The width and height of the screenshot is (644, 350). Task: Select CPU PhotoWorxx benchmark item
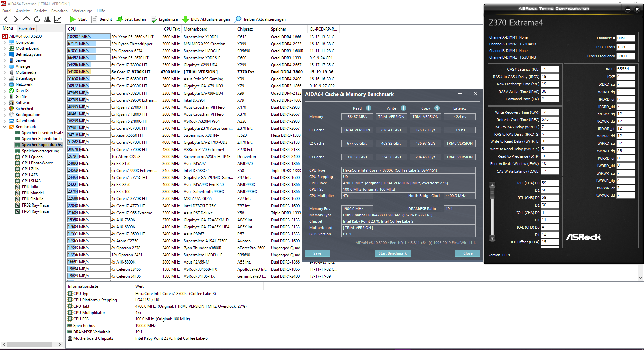point(38,163)
